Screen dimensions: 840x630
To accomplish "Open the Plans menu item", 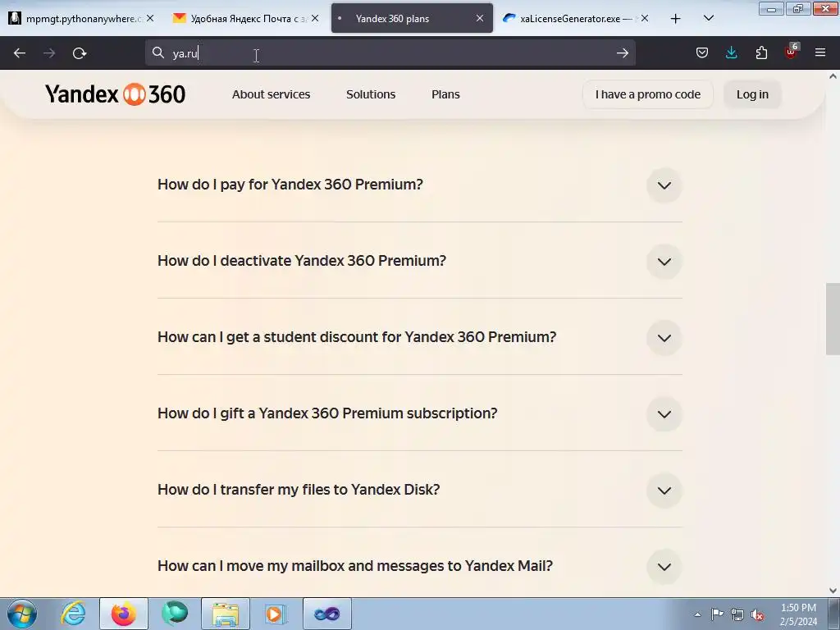I will tap(445, 94).
